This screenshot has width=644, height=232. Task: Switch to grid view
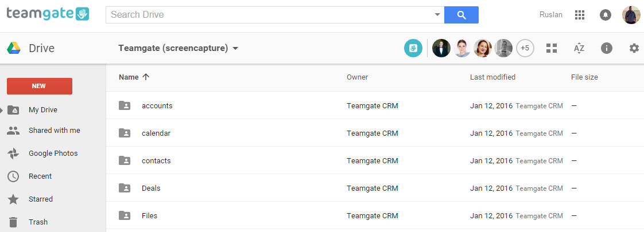pyautogui.click(x=552, y=48)
